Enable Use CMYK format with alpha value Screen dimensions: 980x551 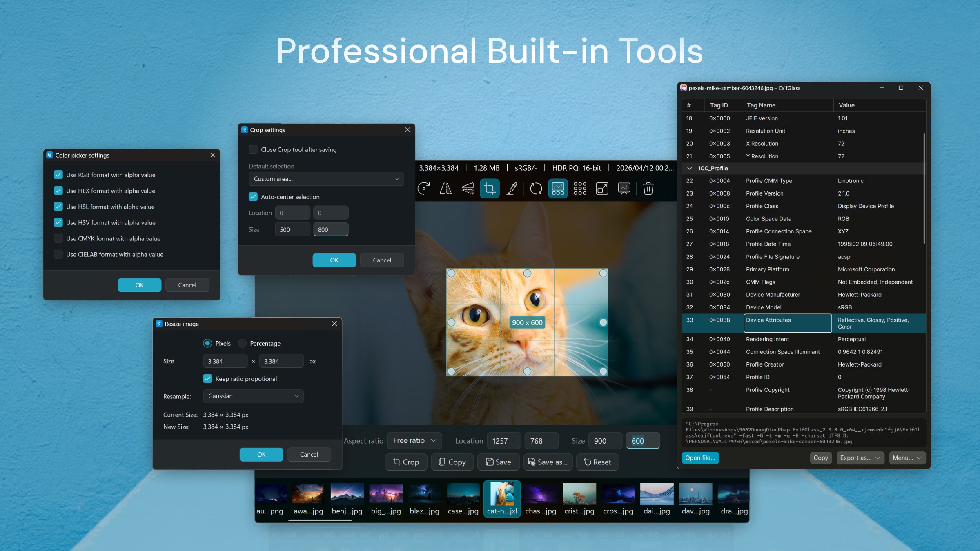[x=58, y=238]
